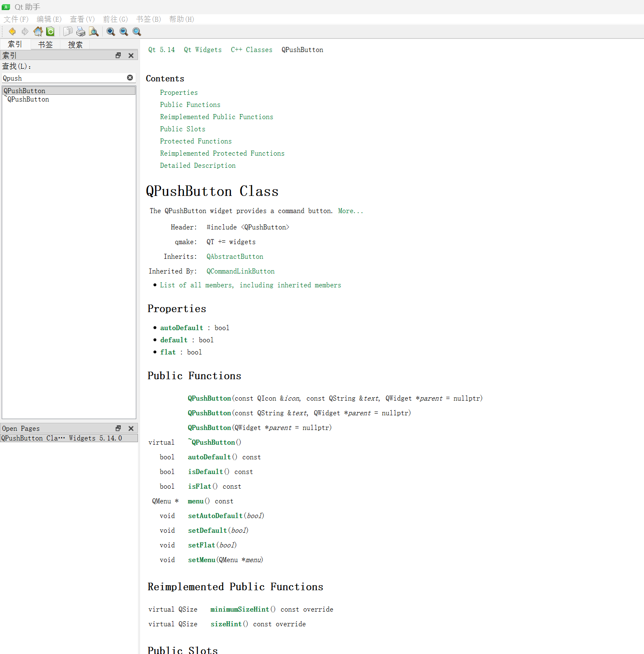Go forward with the gray arrow icon
The width and height of the screenshot is (644, 654).
(x=25, y=31)
